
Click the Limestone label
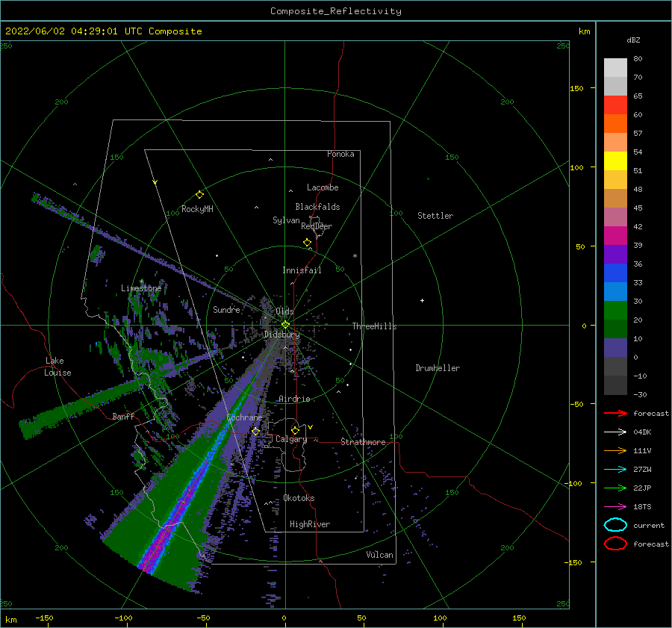(x=141, y=288)
